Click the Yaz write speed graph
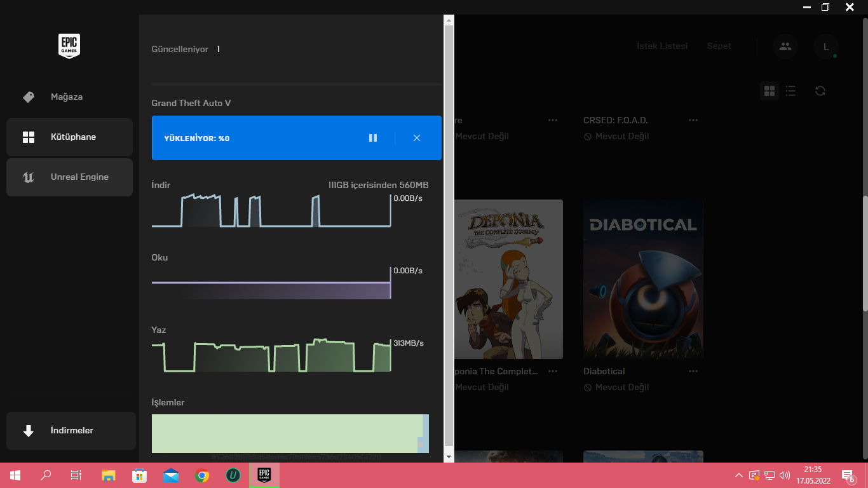 (271, 356)
